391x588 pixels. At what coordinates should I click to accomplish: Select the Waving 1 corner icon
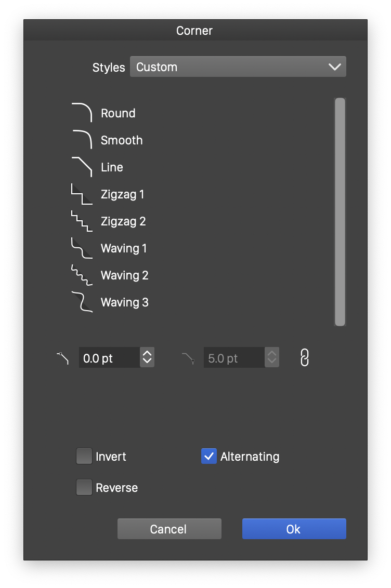click(x=82, y=248)
